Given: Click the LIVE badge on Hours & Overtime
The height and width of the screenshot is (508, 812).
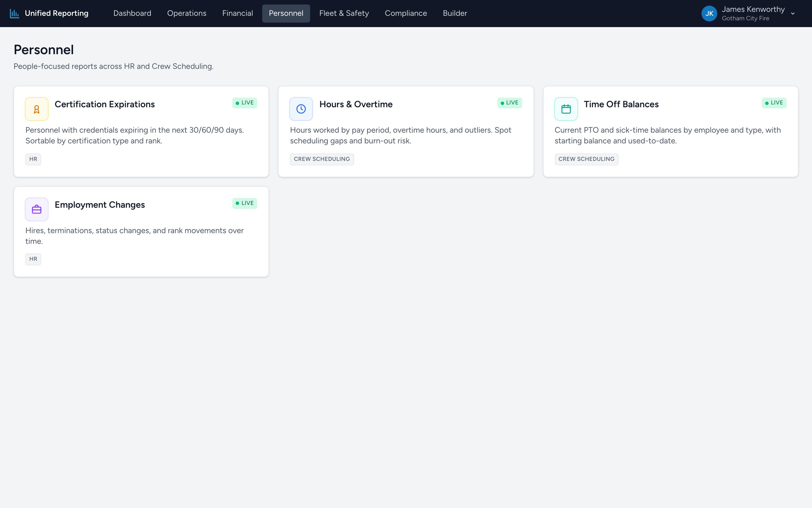Looking at the screenshot, I should pos(509,103).
